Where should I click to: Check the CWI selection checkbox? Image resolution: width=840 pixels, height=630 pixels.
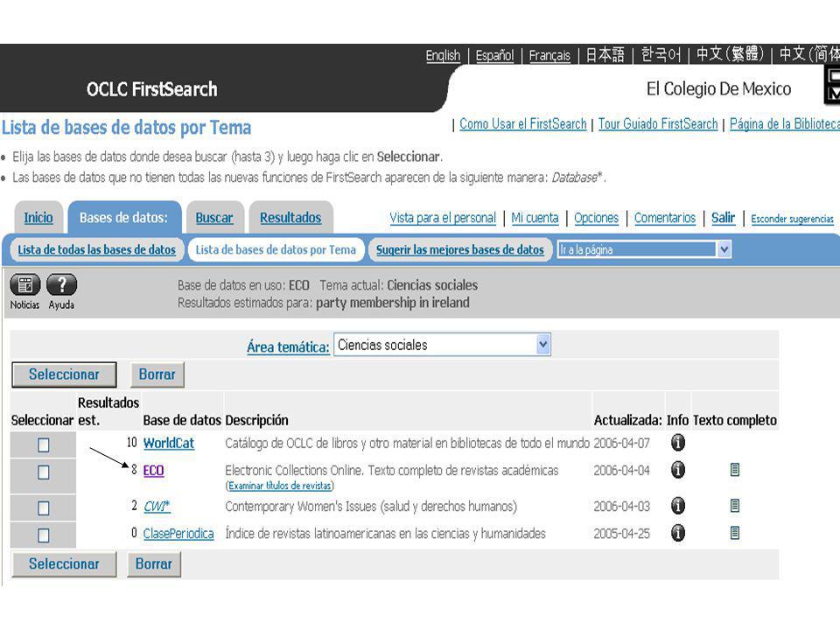coord(44,507)
